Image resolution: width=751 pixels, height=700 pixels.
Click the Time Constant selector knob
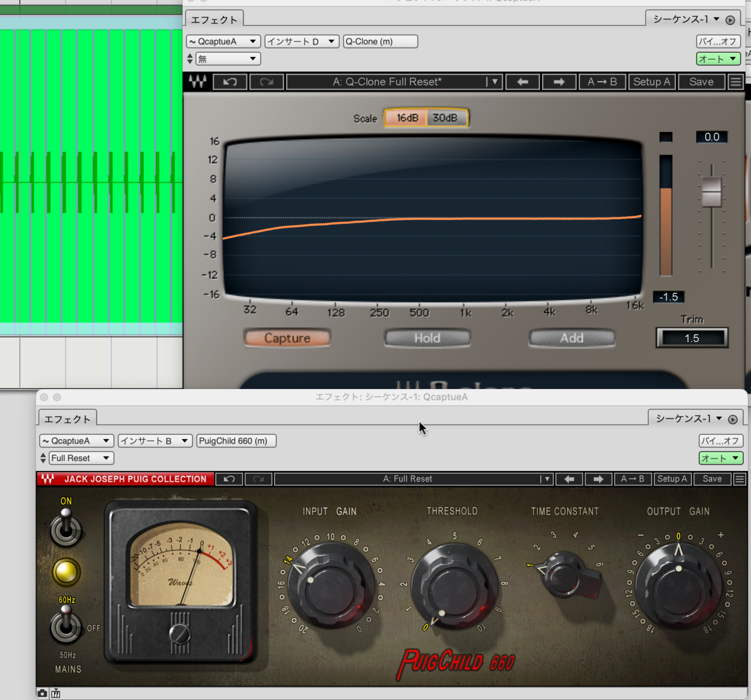coord(565,574)
